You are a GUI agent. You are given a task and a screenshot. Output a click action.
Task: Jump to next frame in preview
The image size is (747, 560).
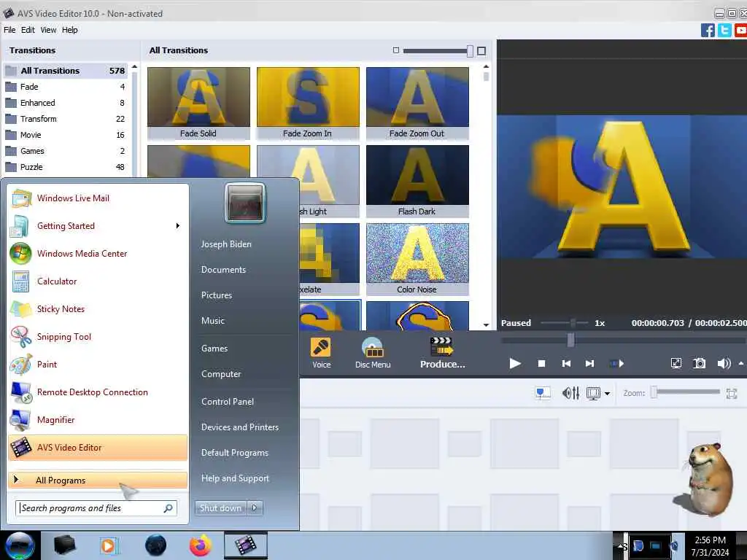point(589,363)
